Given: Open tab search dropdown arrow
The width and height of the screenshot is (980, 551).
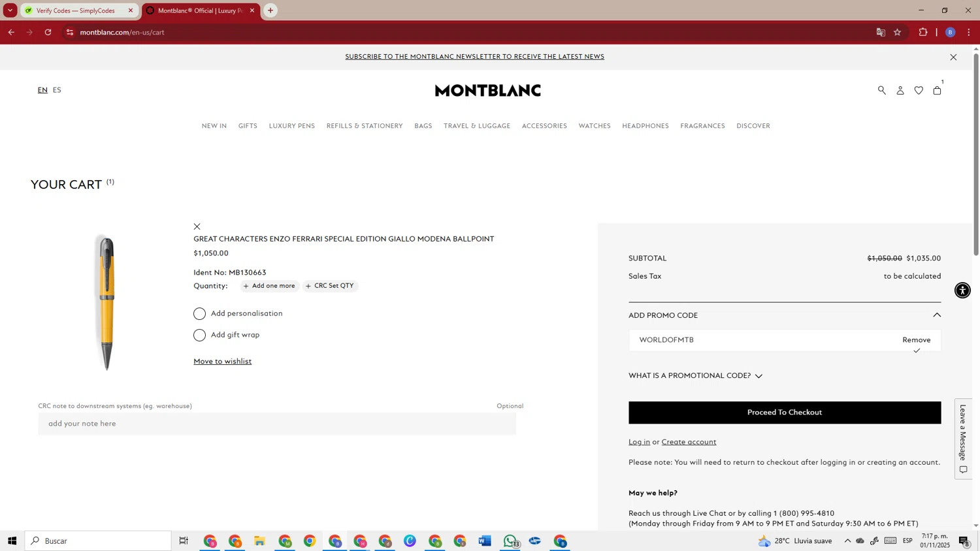Looking at the screenshot, I should [x=10, y=10].
